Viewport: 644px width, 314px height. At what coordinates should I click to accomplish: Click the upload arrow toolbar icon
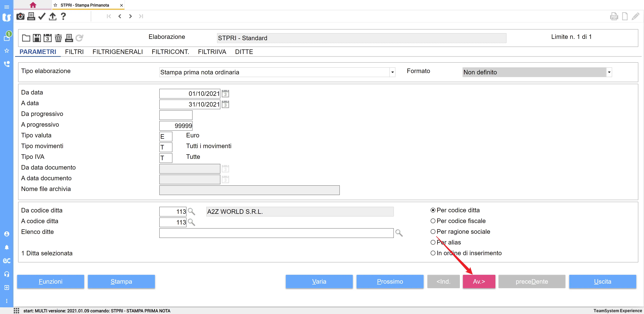click(52, 16)
